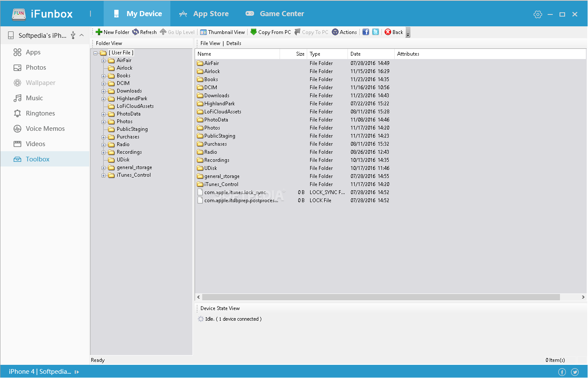
Task: Switch to the My Device tab
Action: pos(137,14)
